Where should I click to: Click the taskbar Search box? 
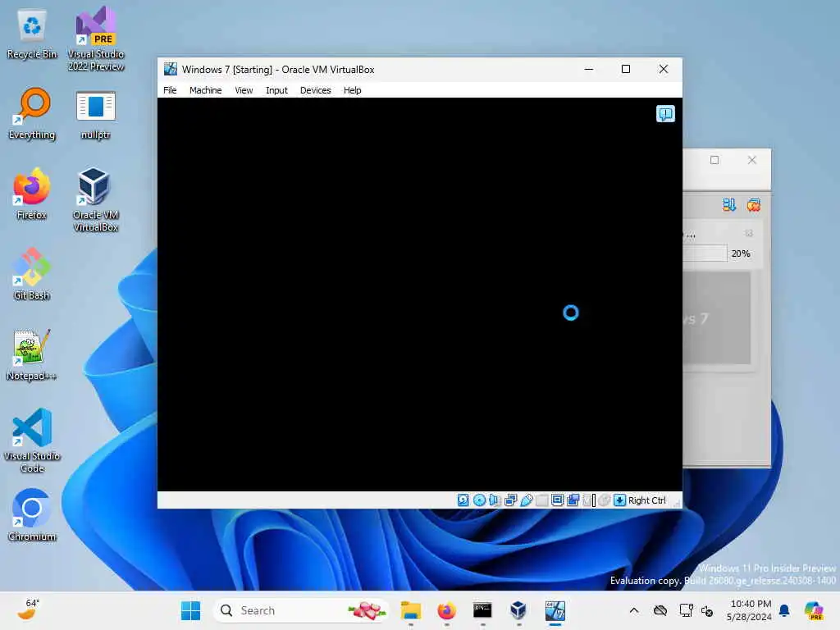click(301, 610)
